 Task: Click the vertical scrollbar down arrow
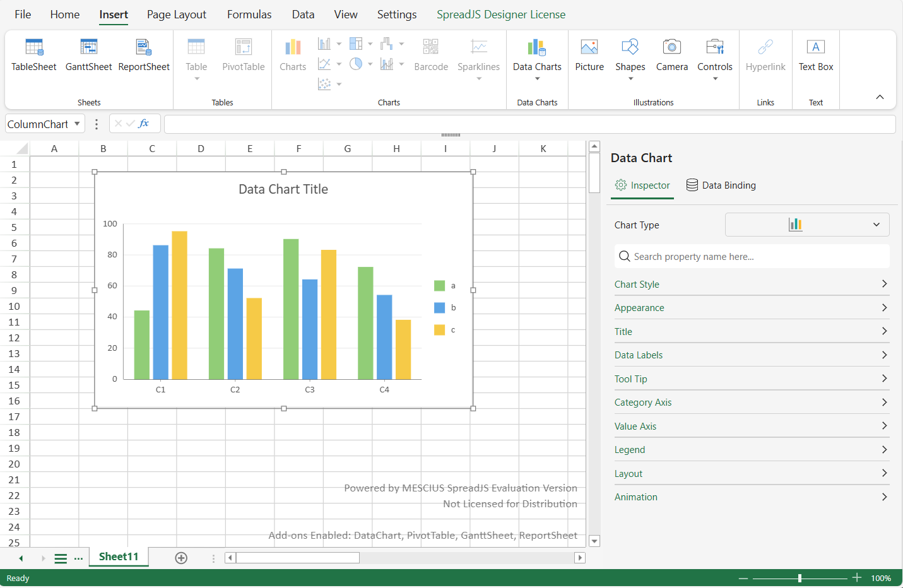[x=594, y=541]
